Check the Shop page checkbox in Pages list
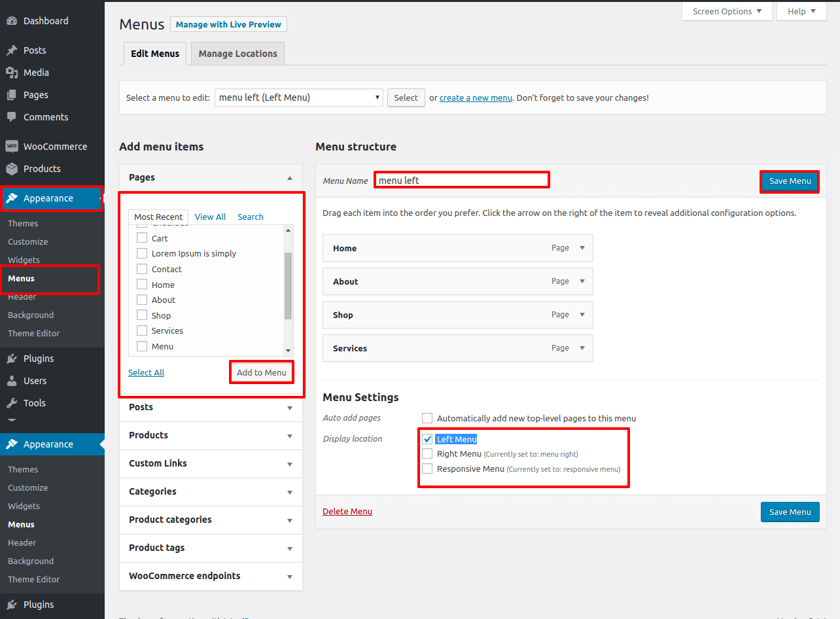Viewport: 840px width, 619px height. coord(141,315)
